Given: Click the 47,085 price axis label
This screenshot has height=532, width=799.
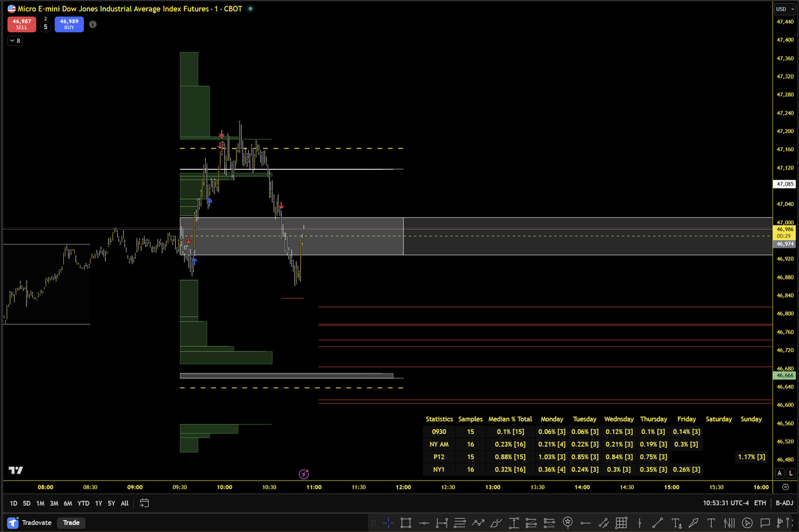Looking at the screenshot, I should pos(784,184).
